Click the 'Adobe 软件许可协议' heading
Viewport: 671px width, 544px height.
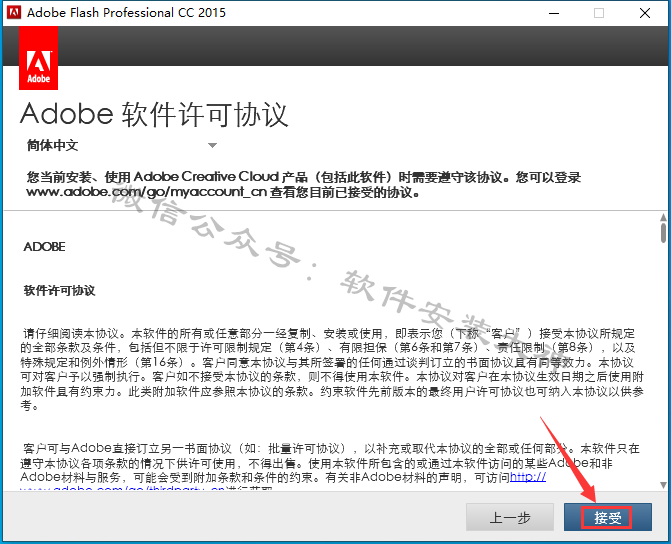(x=154, y=114)
